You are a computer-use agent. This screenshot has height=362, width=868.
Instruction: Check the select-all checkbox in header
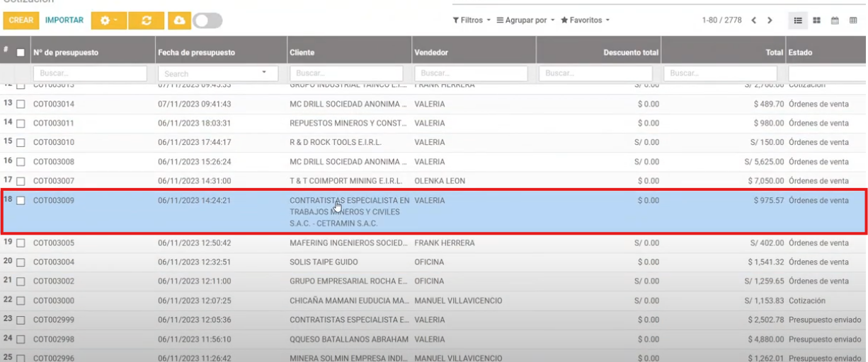[21, 53]
